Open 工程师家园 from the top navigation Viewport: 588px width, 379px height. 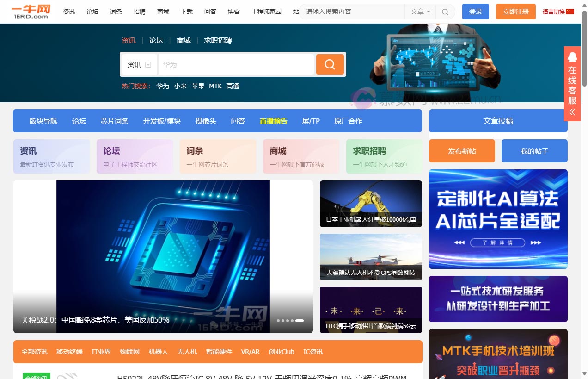(266, 12)
